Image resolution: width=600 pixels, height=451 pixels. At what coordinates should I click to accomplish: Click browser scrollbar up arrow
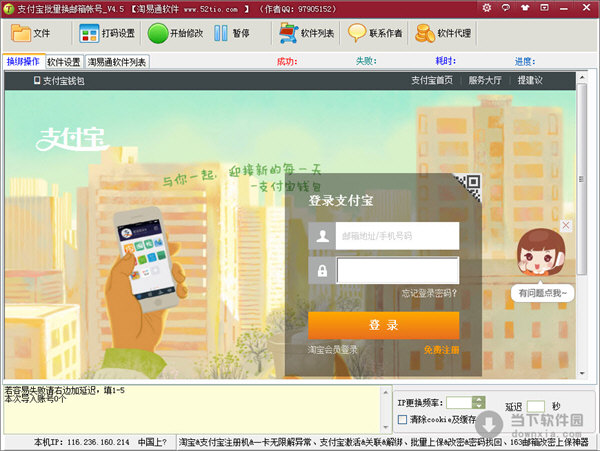[582, 77]
